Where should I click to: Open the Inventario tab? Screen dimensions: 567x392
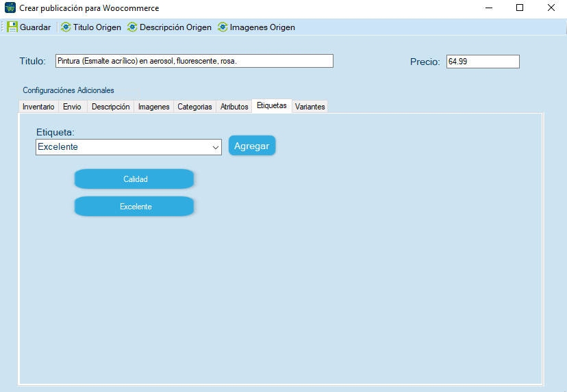38,107
